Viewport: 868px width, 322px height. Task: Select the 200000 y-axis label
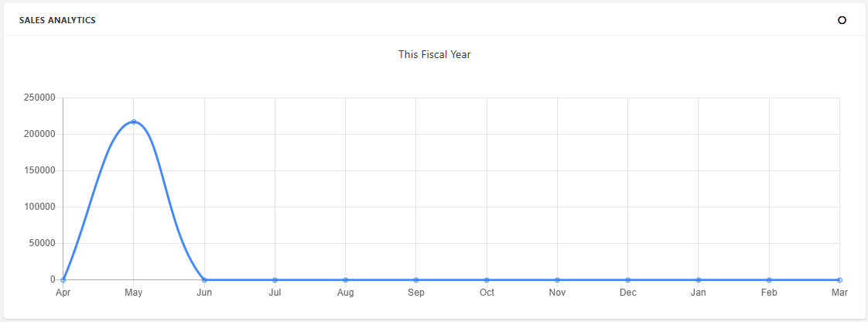pyautogui.click(x=40, y=134)
